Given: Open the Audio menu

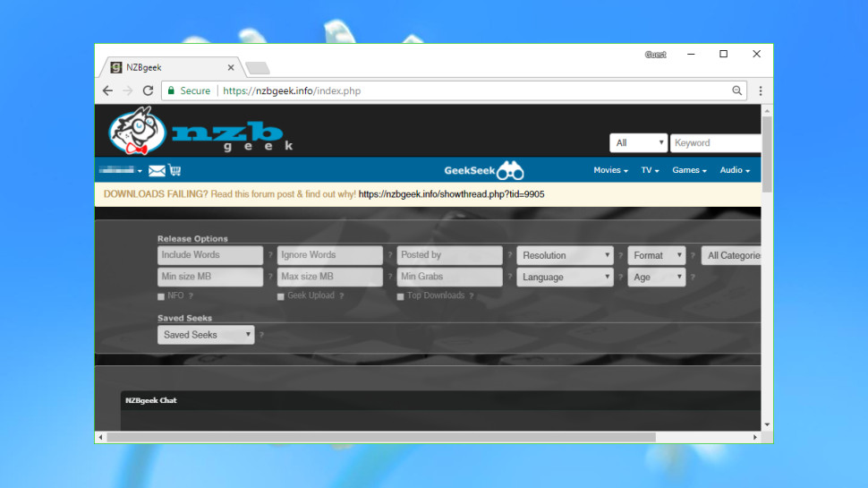Looking at the screenshot, I should pos(735,170).
